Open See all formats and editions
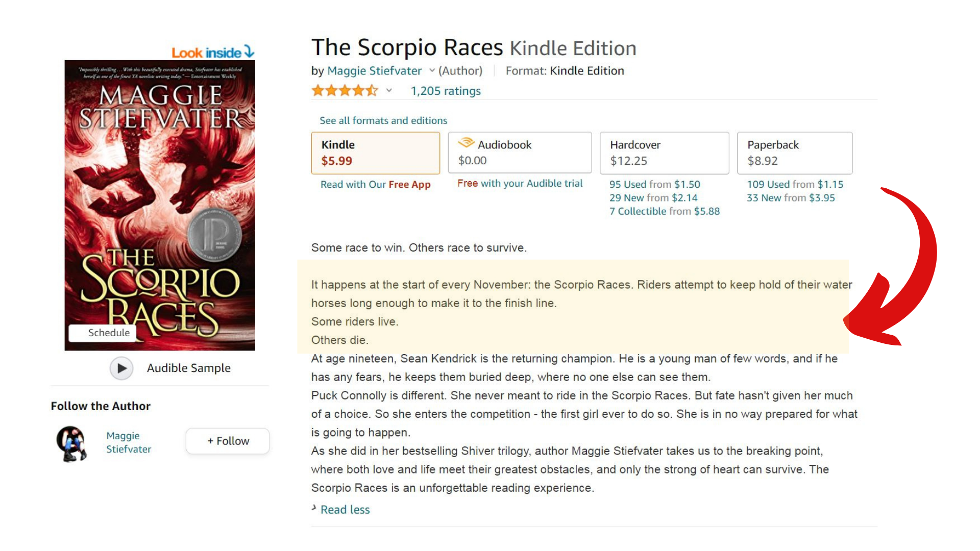The height and width of the screenshot is (551, 980). click(383, 120)
